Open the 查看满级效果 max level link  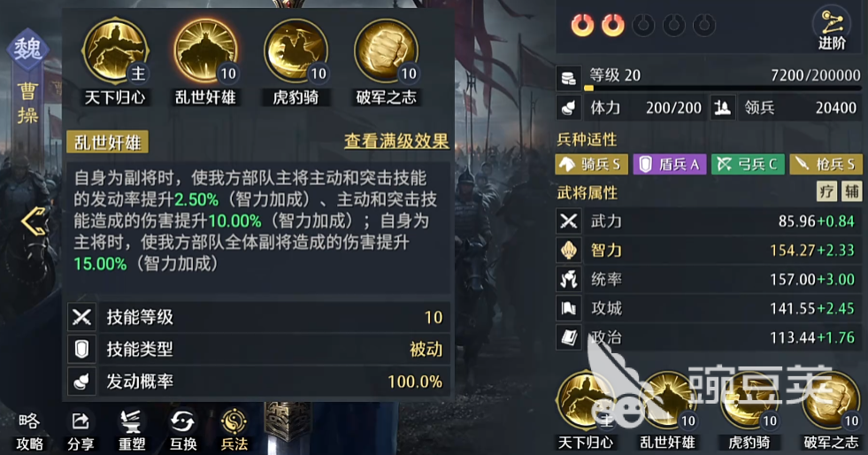click(x=396, y=141)
